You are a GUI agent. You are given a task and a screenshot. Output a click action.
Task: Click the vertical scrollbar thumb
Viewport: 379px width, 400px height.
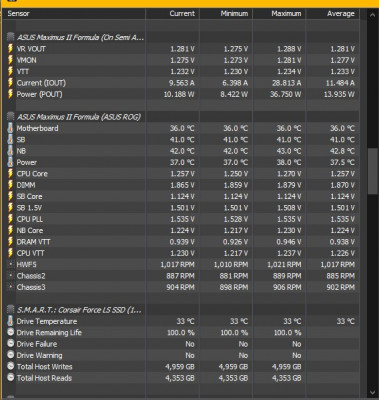[x=373, y=171]
